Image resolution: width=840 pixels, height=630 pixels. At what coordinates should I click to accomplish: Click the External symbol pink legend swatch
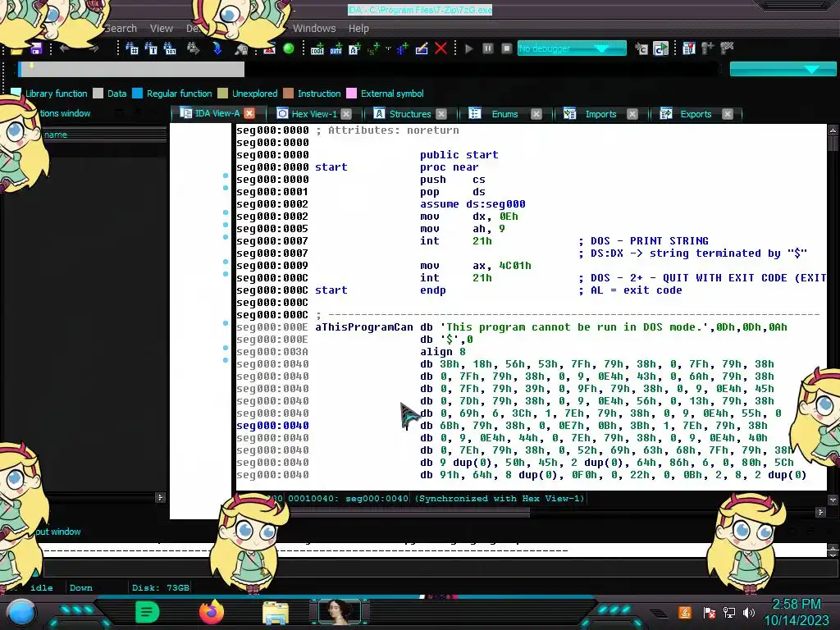(x=351, y=94)
